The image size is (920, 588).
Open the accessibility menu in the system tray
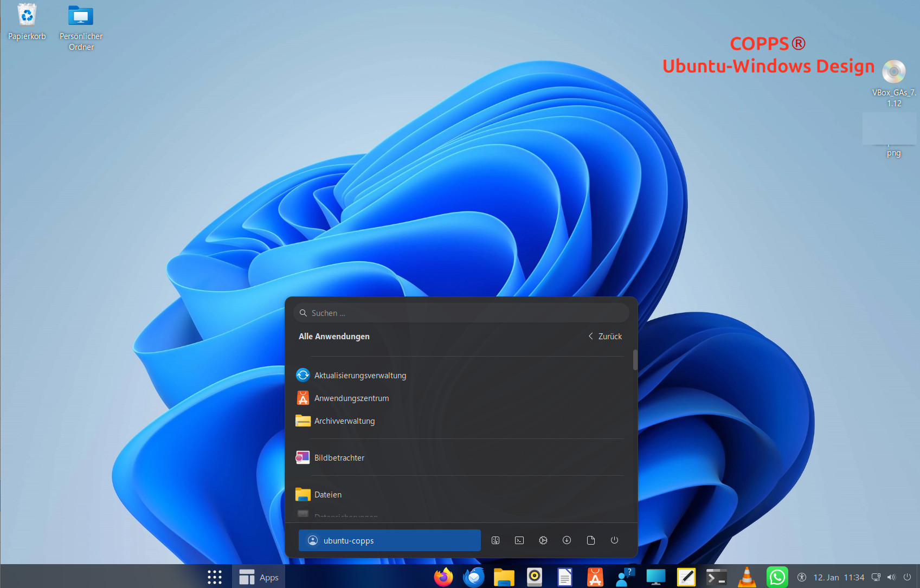point(802,577)
